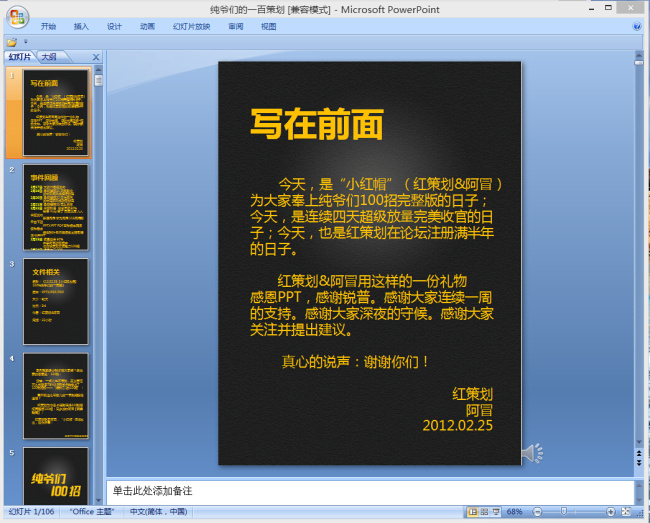The image size is (650, 523).
Task: Click the 68% zoom level button
Action: pos(514,512)
